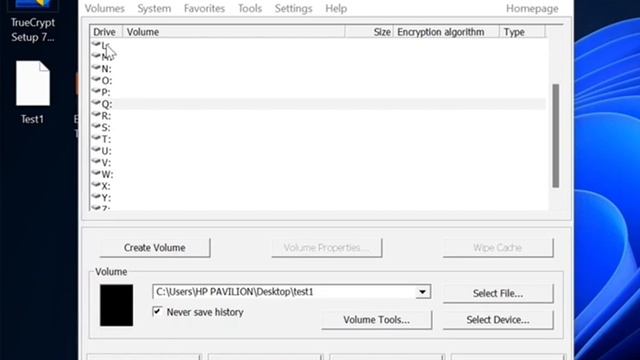Open the Settings menu

tap(293, 9)
